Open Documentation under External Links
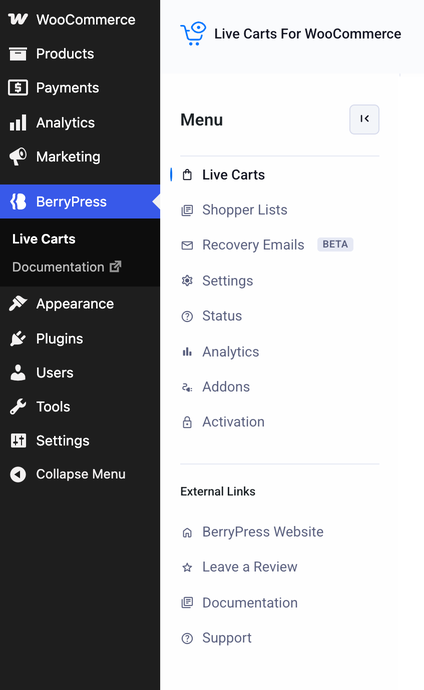 pyautogui.click(x=249, y=602)
